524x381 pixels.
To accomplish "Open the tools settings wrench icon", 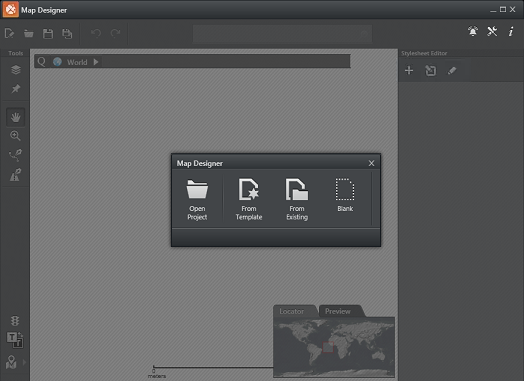I will click(x=492, y=31).
